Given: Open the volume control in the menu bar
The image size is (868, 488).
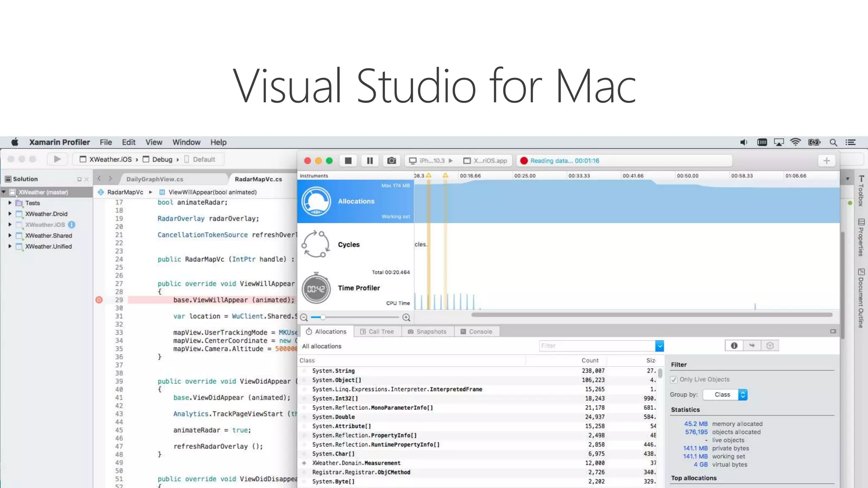Looking at the screenshot, I should (744, 142).
